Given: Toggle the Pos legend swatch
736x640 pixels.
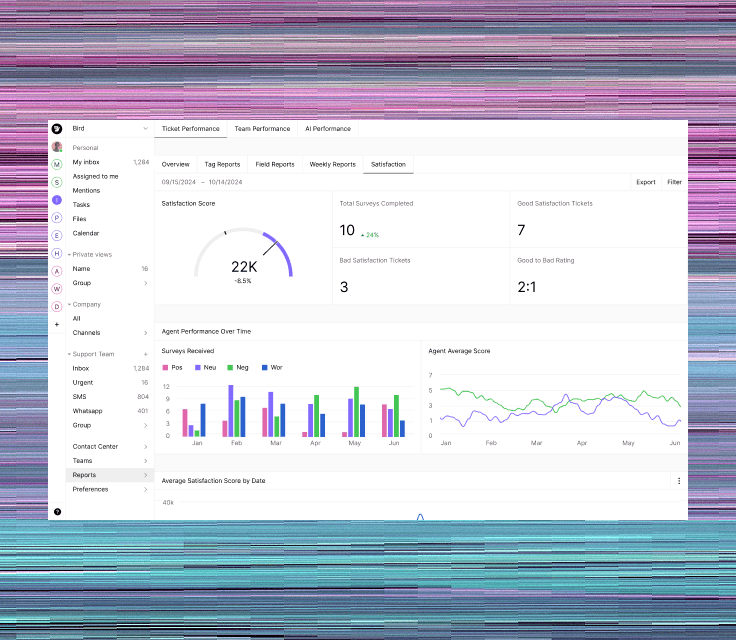Looking at the screenshot, I should (x=165, y=368).
